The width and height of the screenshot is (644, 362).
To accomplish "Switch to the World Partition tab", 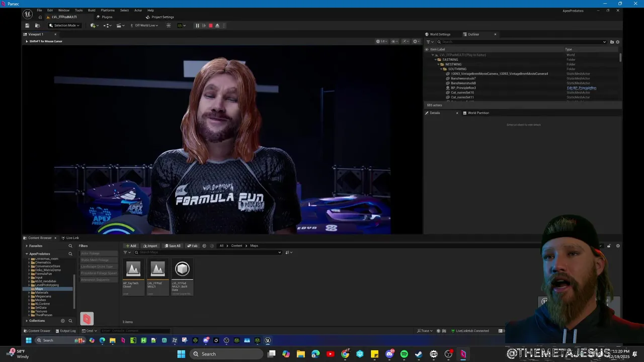I will [475, 113].
